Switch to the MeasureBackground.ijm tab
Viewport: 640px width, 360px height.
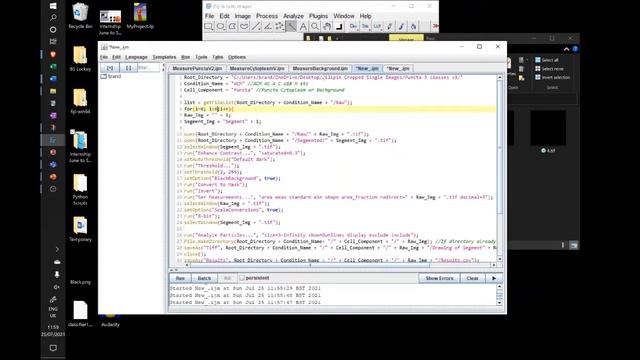pos(320,69)
